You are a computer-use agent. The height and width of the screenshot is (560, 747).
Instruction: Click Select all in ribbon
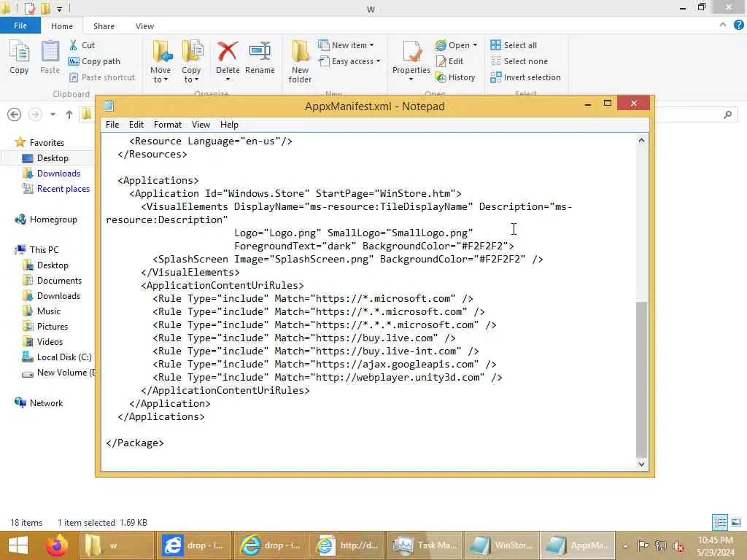pyautogui.click(x=514, y=45)
